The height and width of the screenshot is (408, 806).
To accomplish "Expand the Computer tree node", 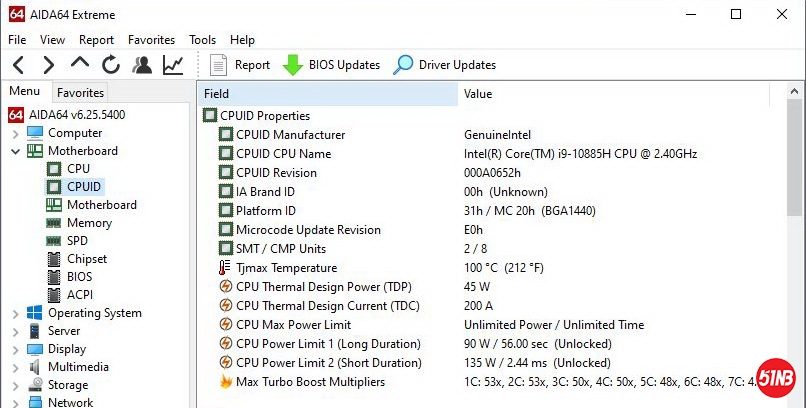I will 15,134.
